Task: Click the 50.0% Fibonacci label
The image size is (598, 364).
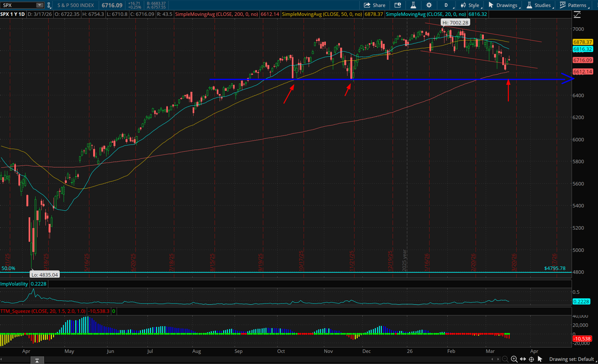Action: tap(8, 268)
